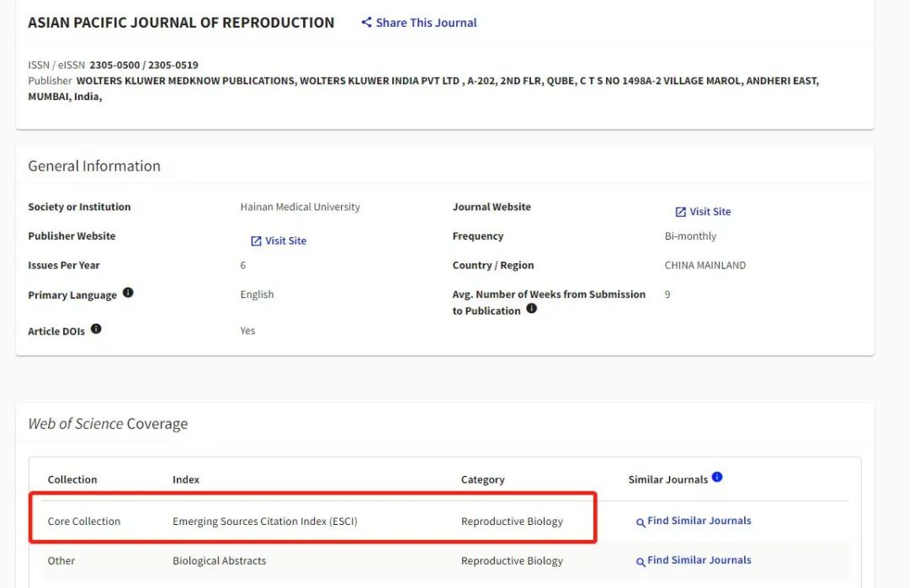Click the share icon beside Share This Journal

(x=366, y=23)
